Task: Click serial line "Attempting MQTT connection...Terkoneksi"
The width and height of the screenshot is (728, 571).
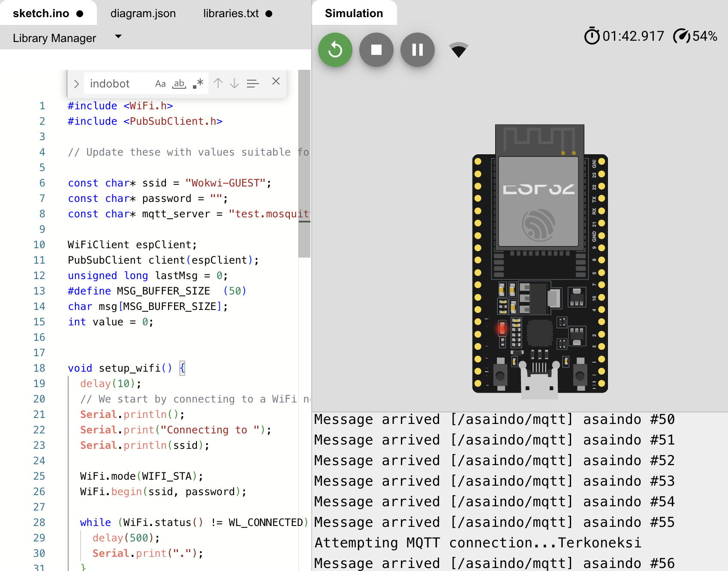Action: click(478, 543)
